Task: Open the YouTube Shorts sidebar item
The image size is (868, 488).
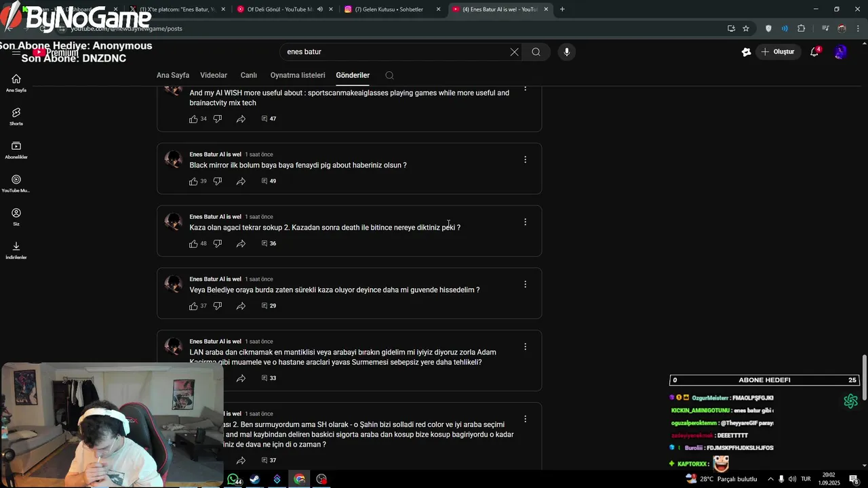Action: [16, 117]
